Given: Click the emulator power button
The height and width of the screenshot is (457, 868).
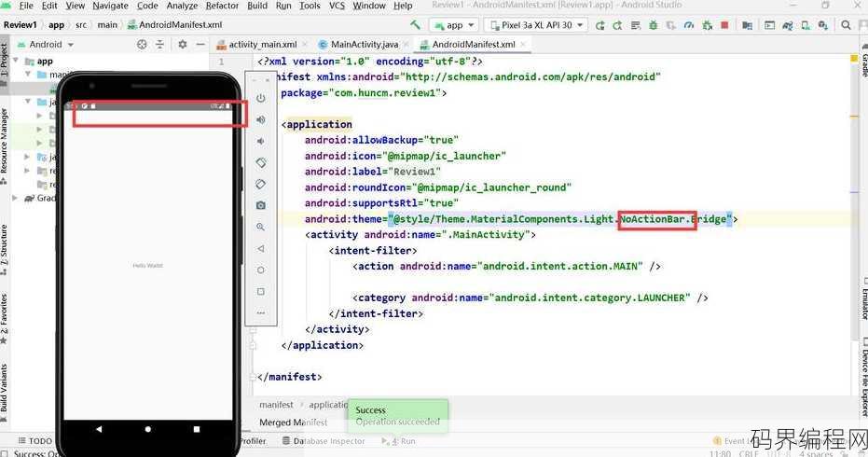Looking at the screenshot, I should pyautogui.click(x=261, y=98).
